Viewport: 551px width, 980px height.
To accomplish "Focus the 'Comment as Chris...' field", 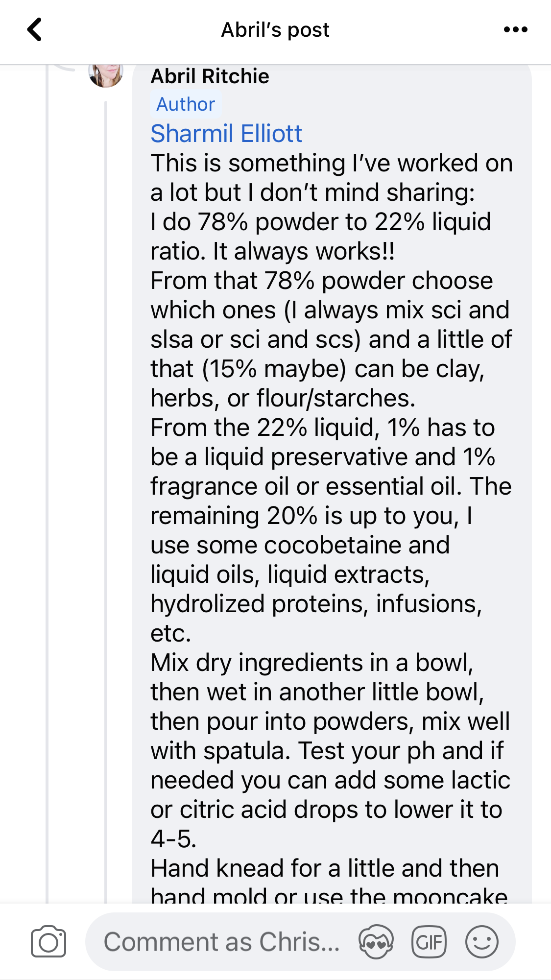I will point(221,941).
